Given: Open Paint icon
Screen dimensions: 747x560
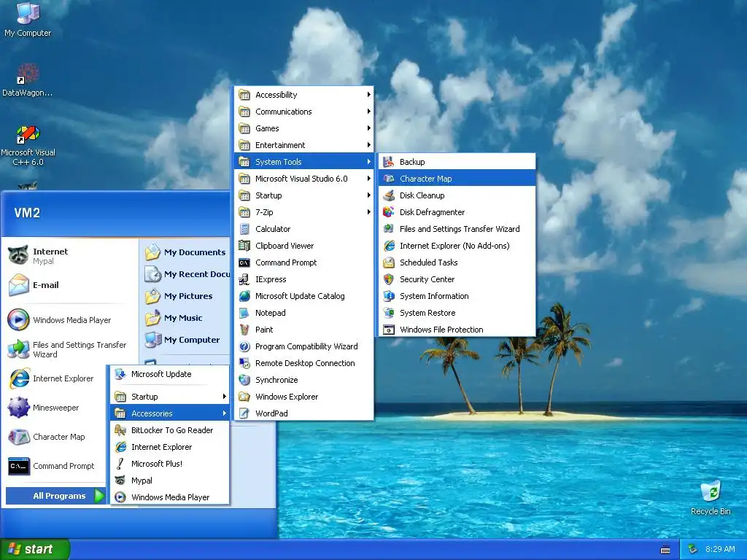Looking at the screenshot, I should pos(244,330).
